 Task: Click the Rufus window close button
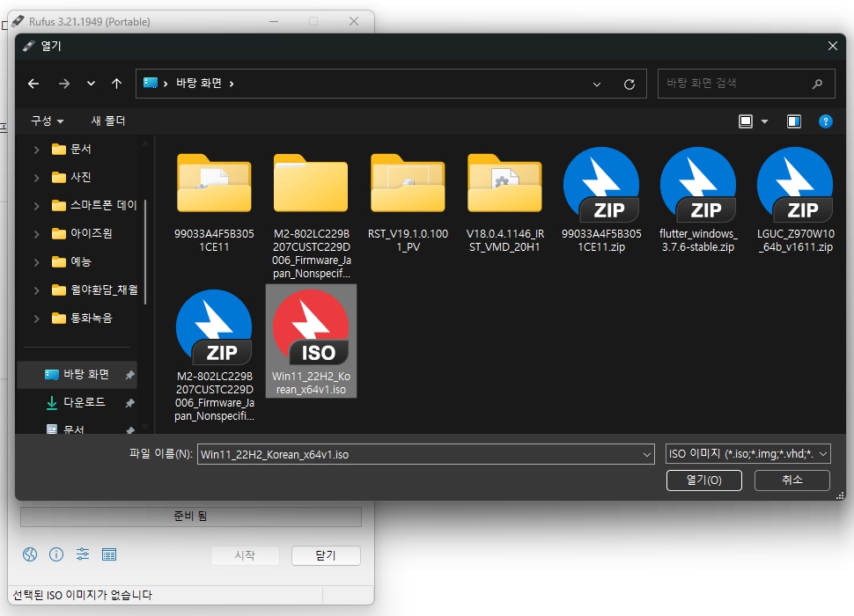click(353, 21)
